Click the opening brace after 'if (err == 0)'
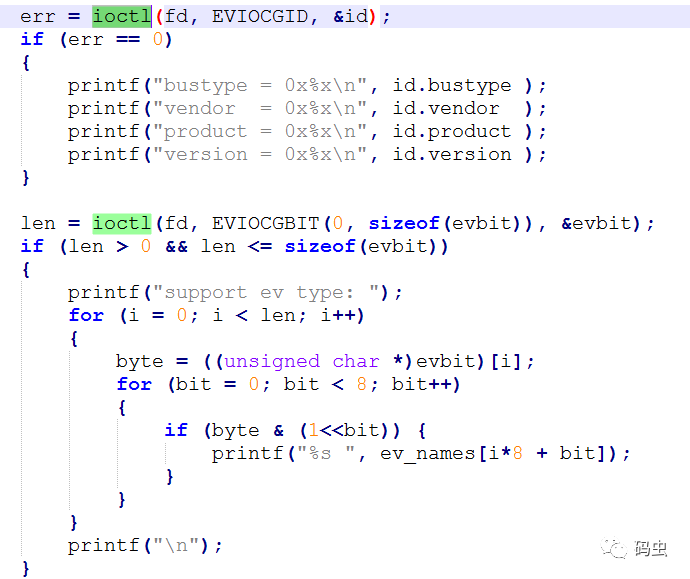This screenshot has width=690, height=579. click(x=26, y=62)
